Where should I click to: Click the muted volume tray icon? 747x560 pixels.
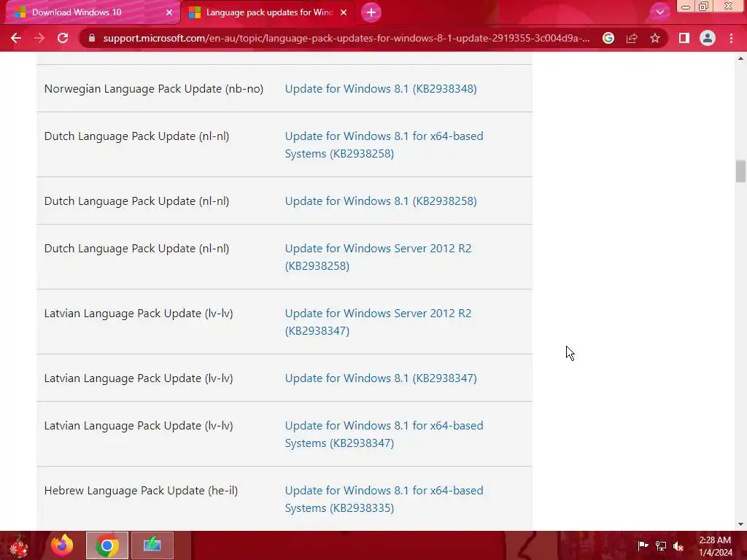678,545
